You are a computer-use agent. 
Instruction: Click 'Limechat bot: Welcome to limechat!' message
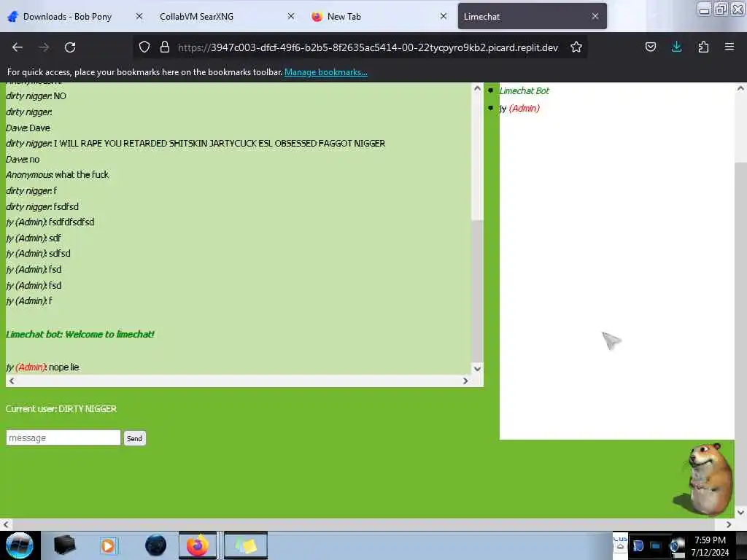point(80,334)
